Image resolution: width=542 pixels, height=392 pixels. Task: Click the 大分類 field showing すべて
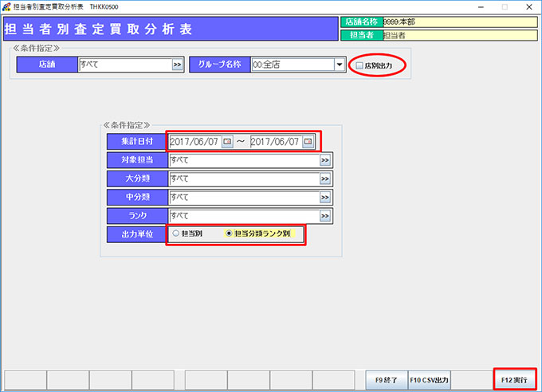click(245, 178)
